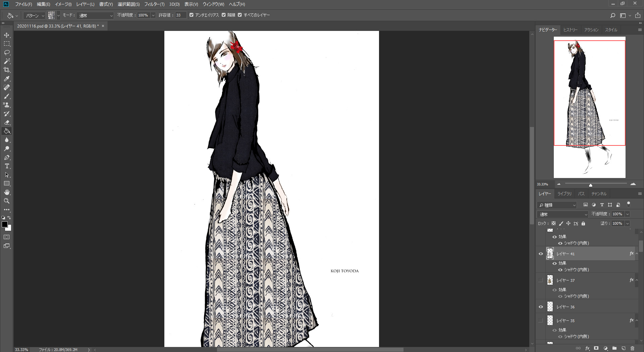Click the delete layer trash icon

pos(633,348)
